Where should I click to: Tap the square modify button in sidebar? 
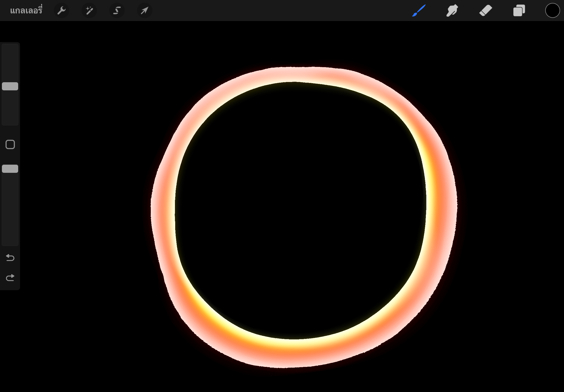(x=10, y=144)
